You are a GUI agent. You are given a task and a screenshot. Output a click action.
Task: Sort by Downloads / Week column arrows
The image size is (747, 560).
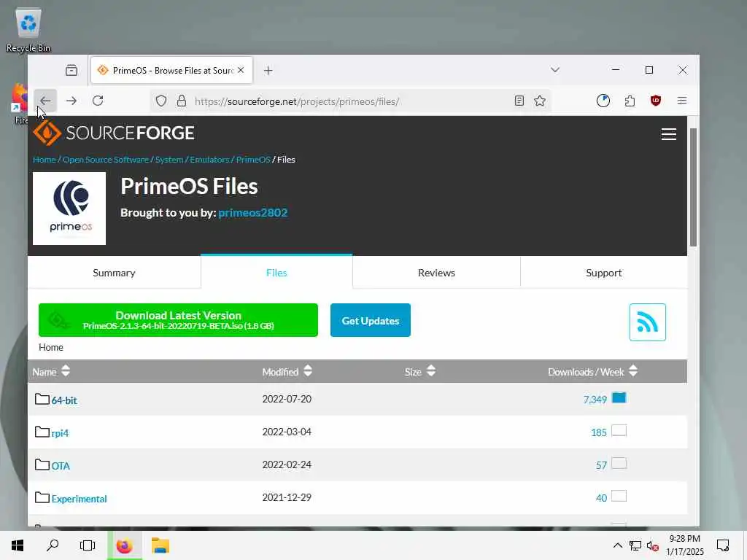633,371
